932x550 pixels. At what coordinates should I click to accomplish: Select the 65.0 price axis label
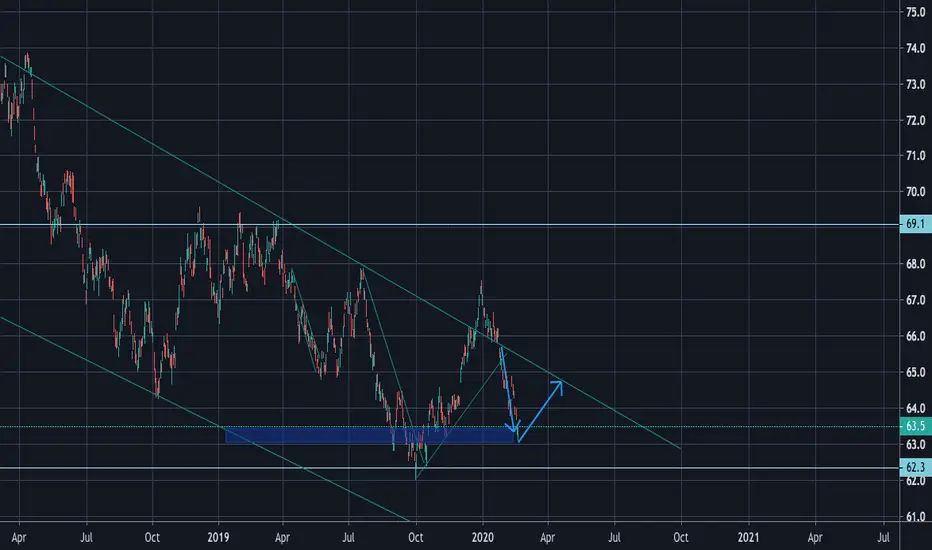(915, 372)
